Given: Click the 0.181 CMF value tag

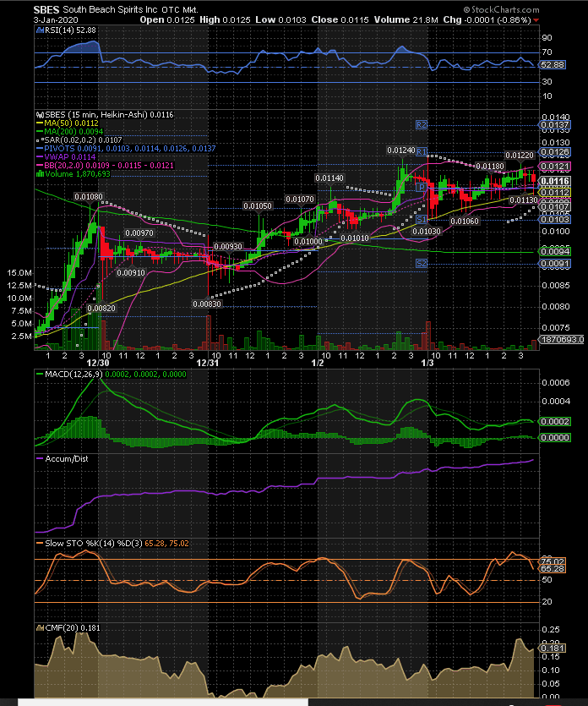Looking at the screenshot, I should pyautogui.click(x=553, y=648).
